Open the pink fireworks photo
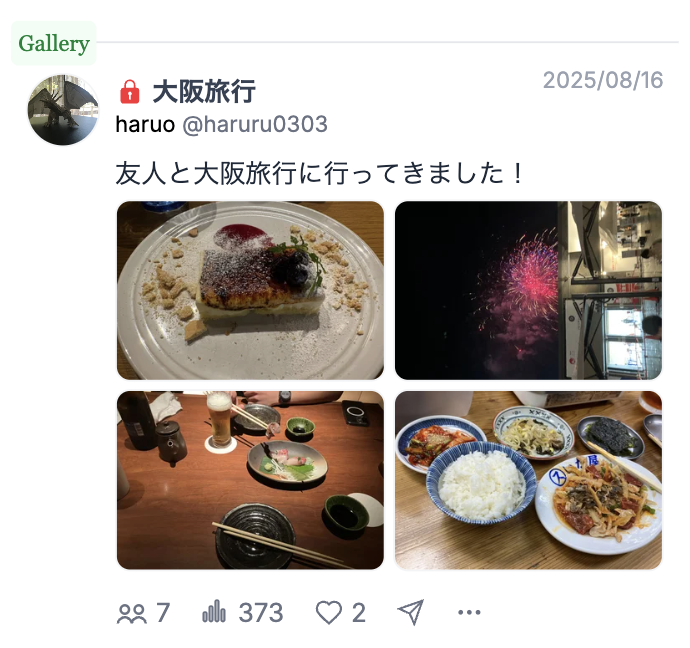The width and height of the screenshot is (690, 648). (528, 290)
